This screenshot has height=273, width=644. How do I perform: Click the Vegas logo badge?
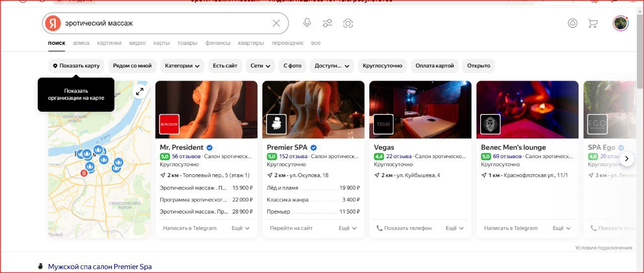[383, 124]
